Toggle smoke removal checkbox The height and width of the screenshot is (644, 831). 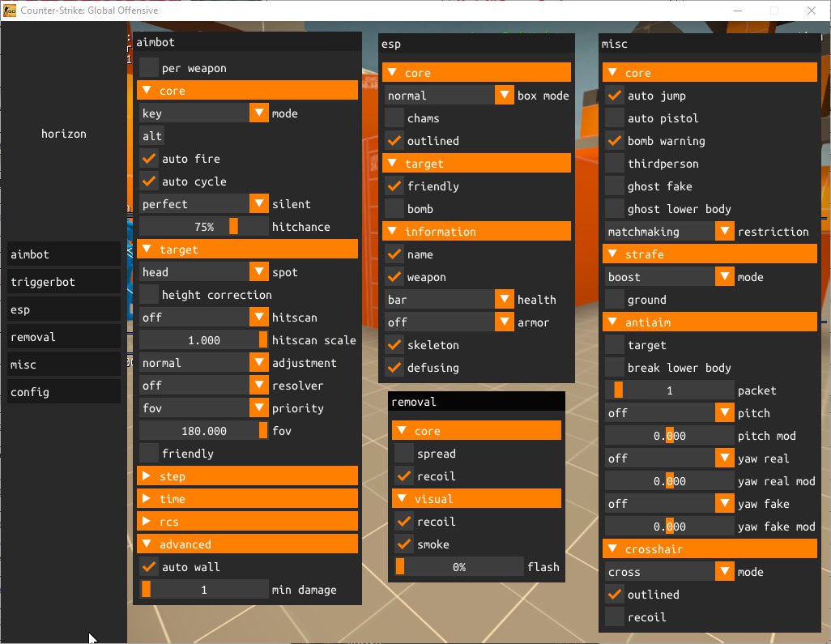404,544
